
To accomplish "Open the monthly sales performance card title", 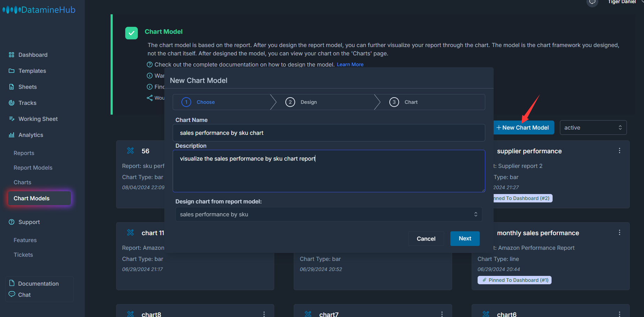I will pyautogui.click(x=538, y=233).
